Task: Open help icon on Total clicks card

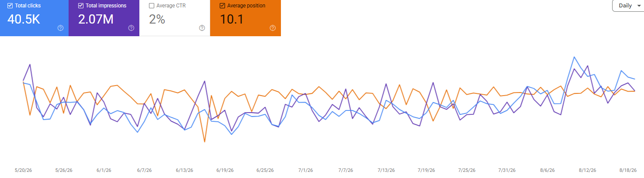Action: [x=60, y=28]
